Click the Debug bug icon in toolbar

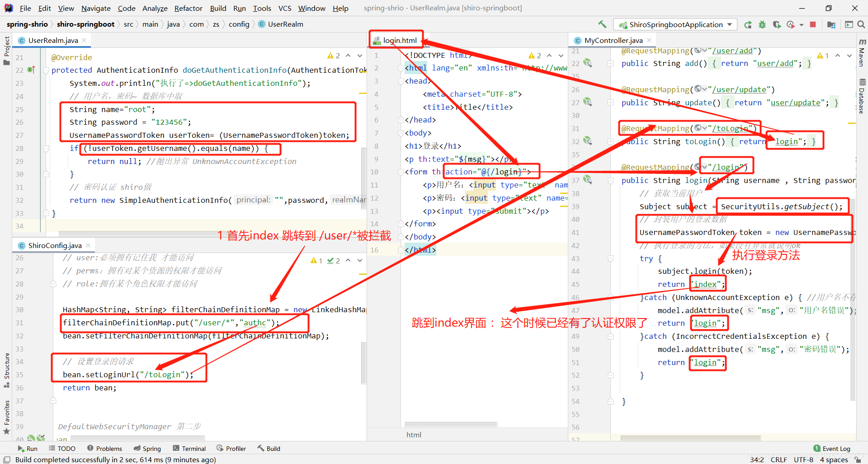point(762,24)
